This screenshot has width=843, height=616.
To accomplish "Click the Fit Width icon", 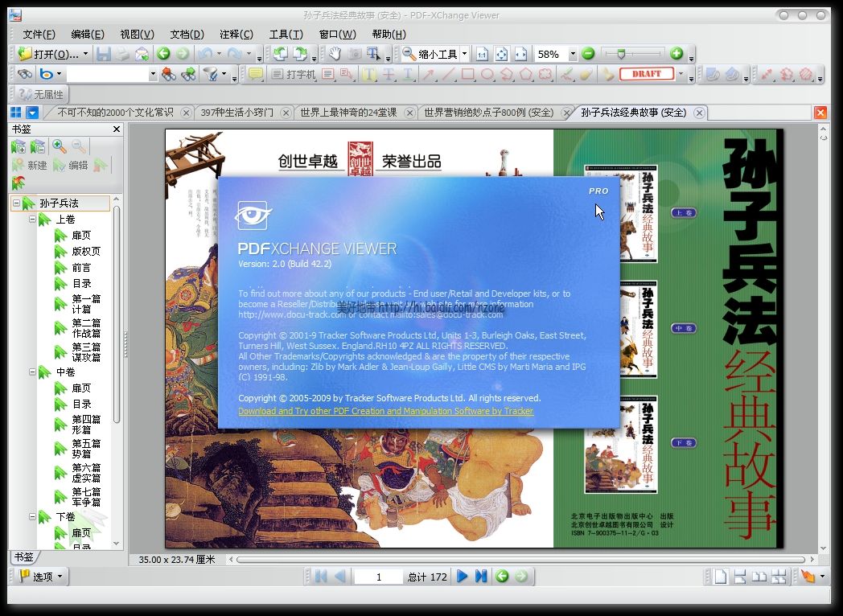I will [x=520, y=54].
